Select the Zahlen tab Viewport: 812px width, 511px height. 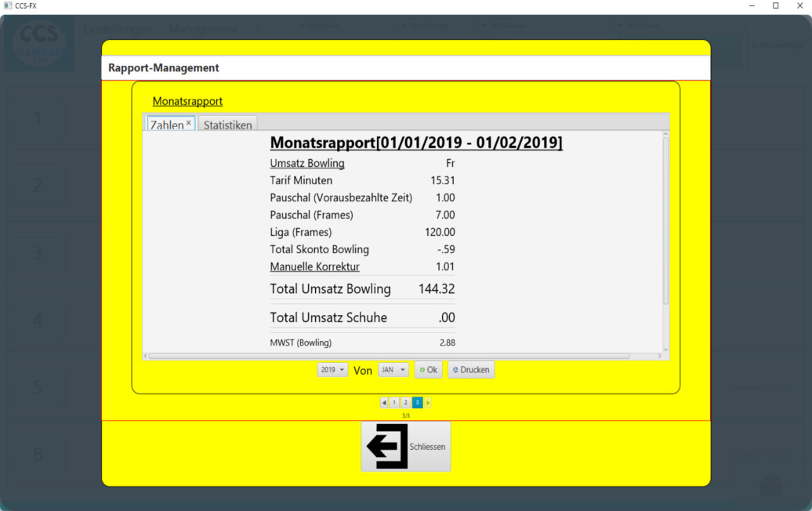coord(166,125)
